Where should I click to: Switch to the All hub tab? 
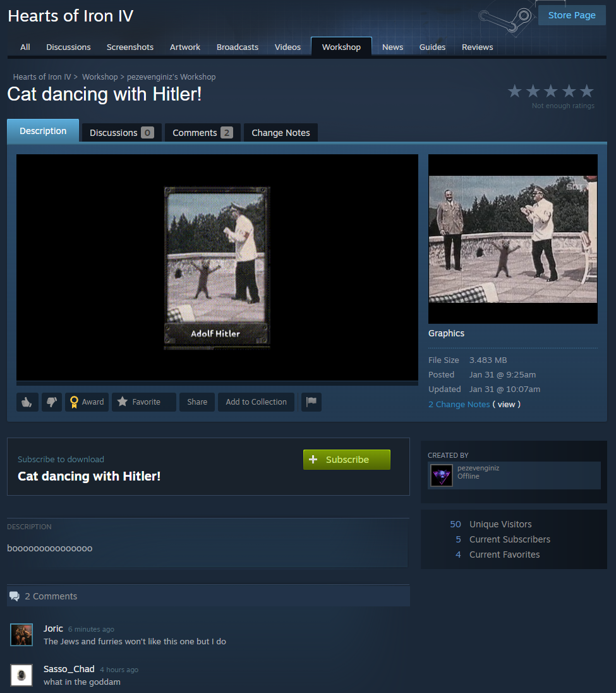[25, 47]
